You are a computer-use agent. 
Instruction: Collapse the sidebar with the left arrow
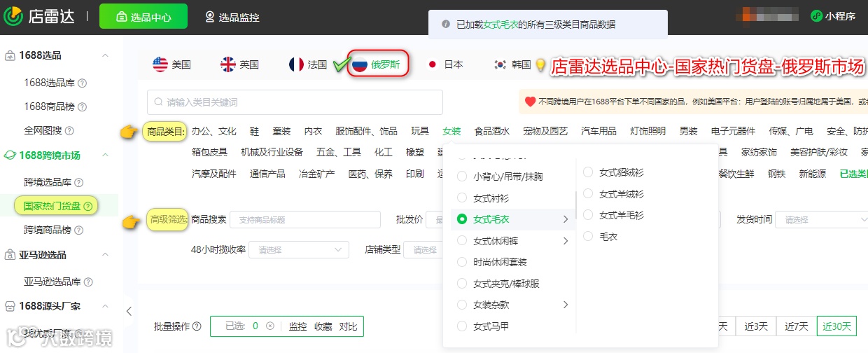129,311
